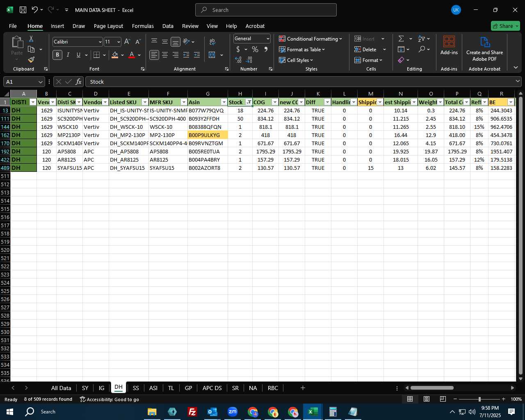Toggle center text alignment

(x=165, y=55)
